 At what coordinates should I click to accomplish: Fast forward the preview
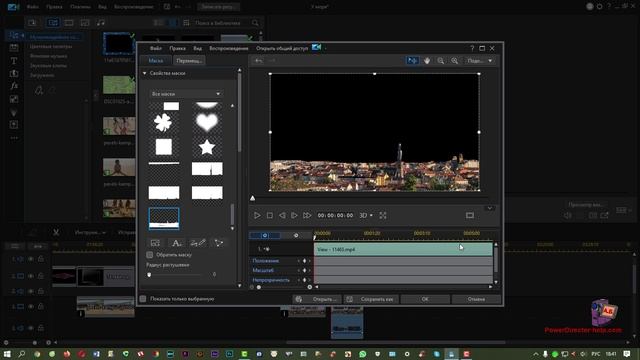pyautogui.click(x=307, y=215)
